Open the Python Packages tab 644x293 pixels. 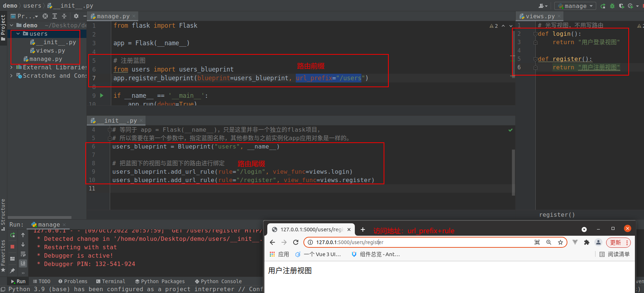160,281
